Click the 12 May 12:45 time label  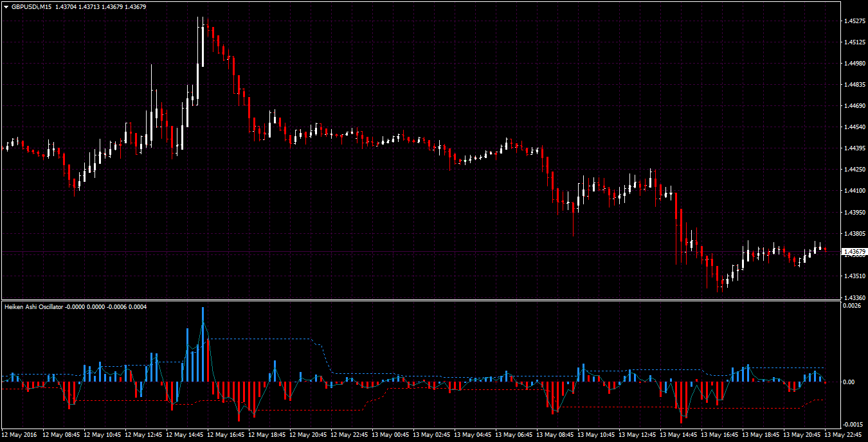click(144, 435)
